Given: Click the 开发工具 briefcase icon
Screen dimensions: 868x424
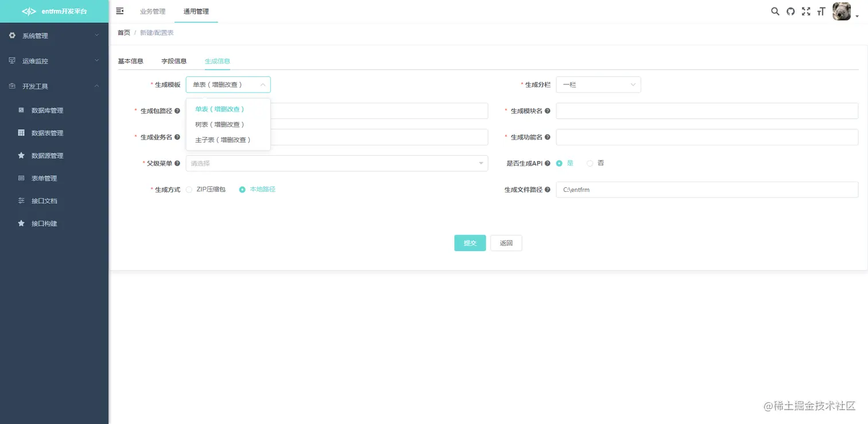Looking at the screenshot, I should click(12, 86).
